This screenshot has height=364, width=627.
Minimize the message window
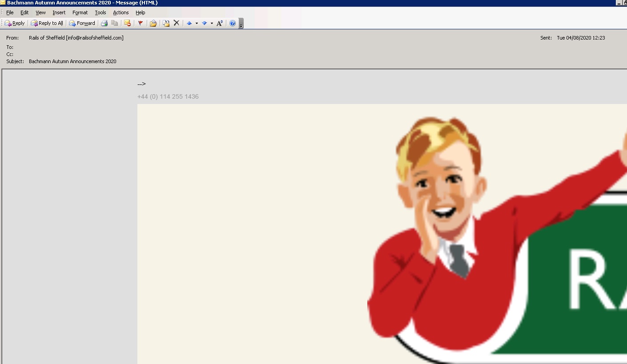pos(619,3)
